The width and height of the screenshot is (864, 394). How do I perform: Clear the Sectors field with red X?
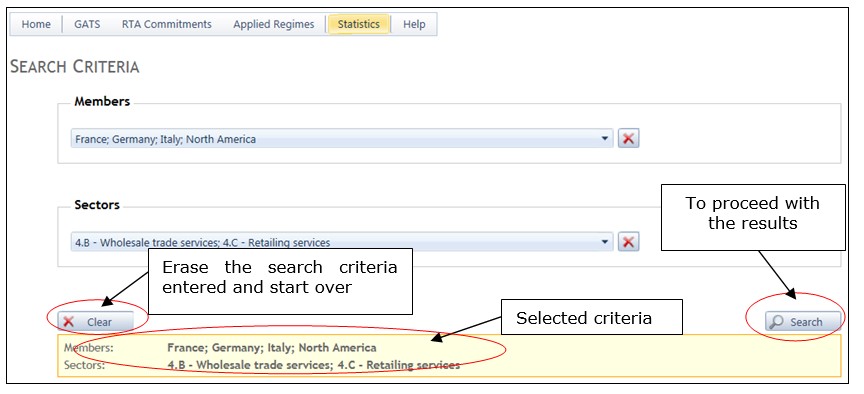[x=628, y=241]
